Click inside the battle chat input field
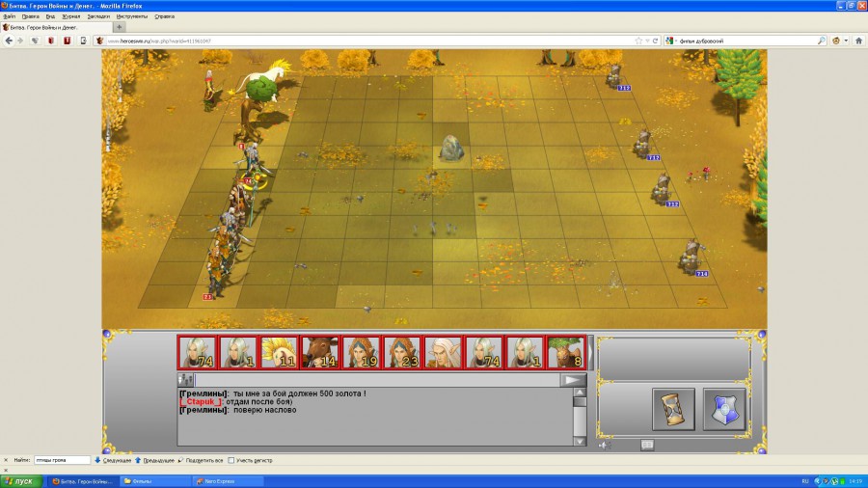The width and height of the screenshot is (868, 488). (377, 380)
